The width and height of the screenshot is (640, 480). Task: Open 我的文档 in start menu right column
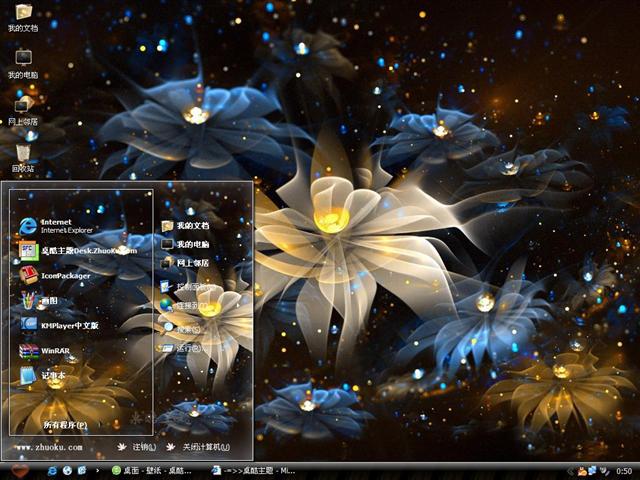tap(190, 226)
